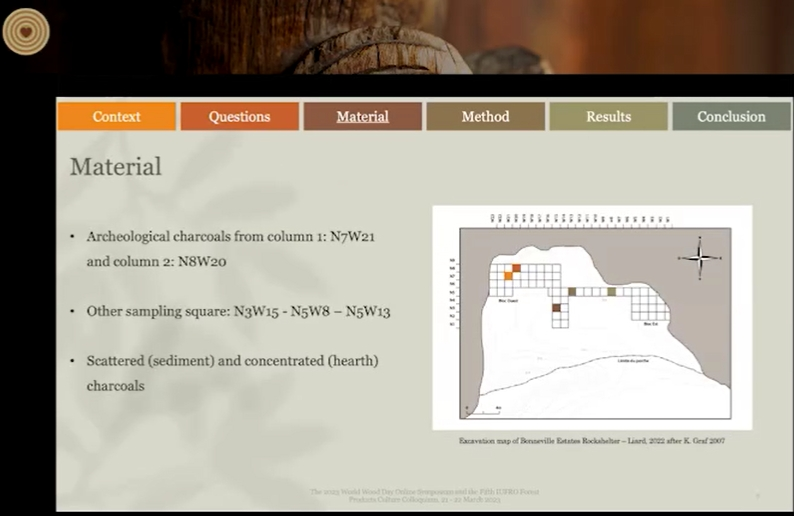Viewport: 794px width, 516px height.
Task: Click the compass rose on the map
Action: tap(700, 257)
